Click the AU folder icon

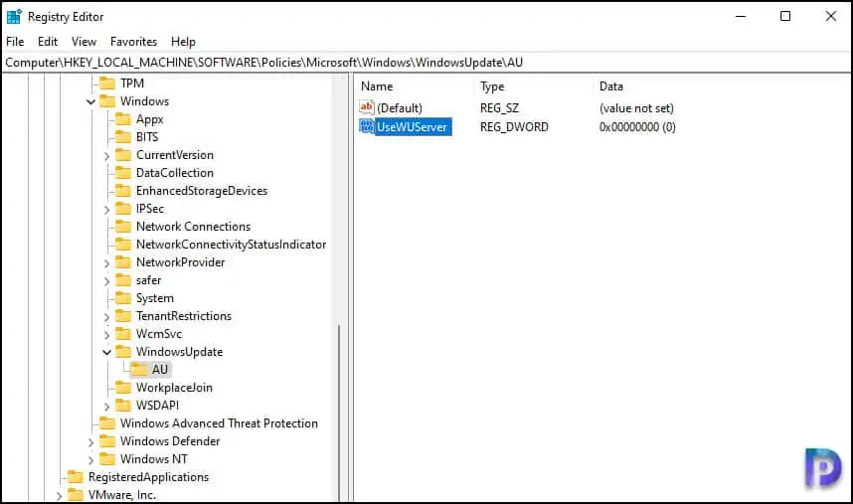point(139,370)
